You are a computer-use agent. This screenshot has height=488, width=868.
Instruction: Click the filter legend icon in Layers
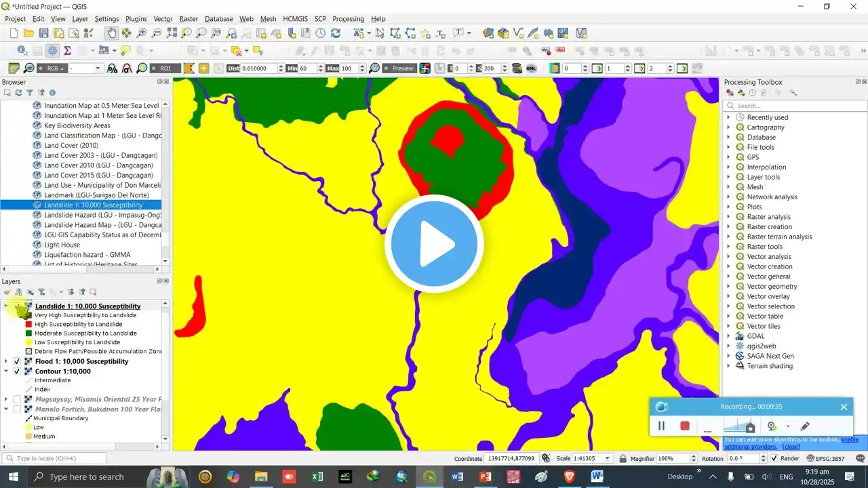click(41, 292)
